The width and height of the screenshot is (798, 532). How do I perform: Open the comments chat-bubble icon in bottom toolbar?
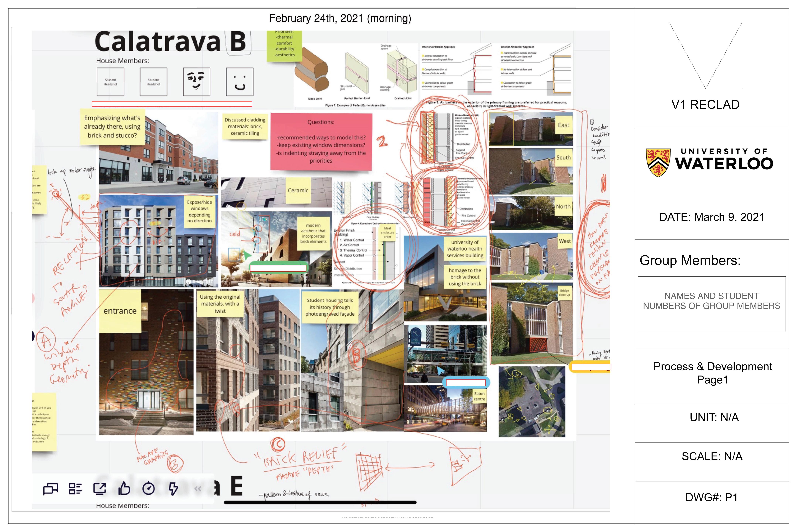[51, 489]
